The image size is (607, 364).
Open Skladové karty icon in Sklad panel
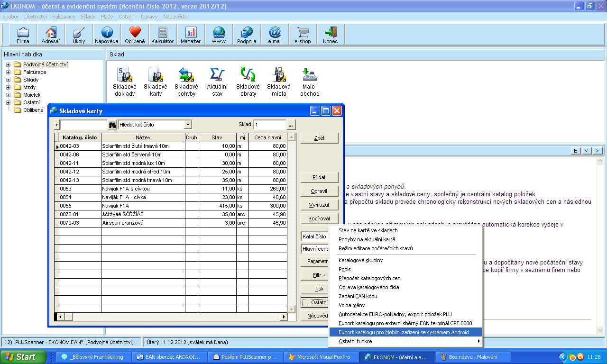(x=156, y=82)
